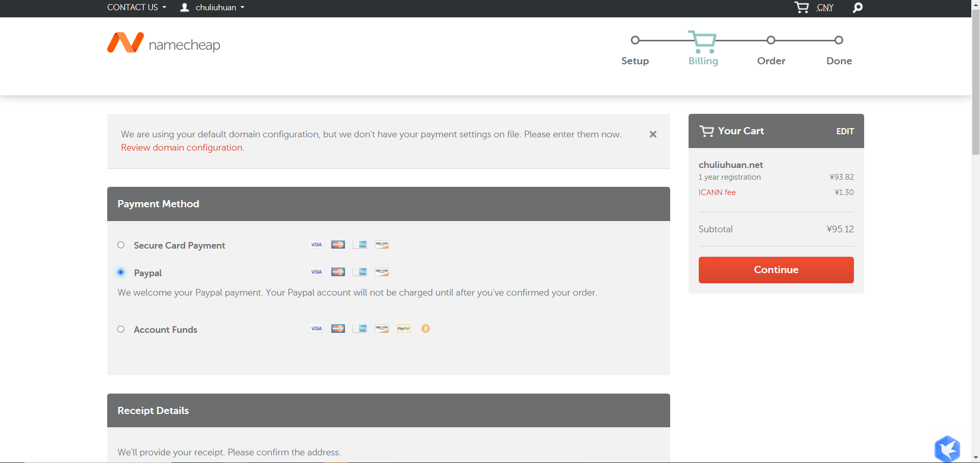Click the Namecheap logo
The width and height of the screenshot is (980, 463).
tap(163, 43)
